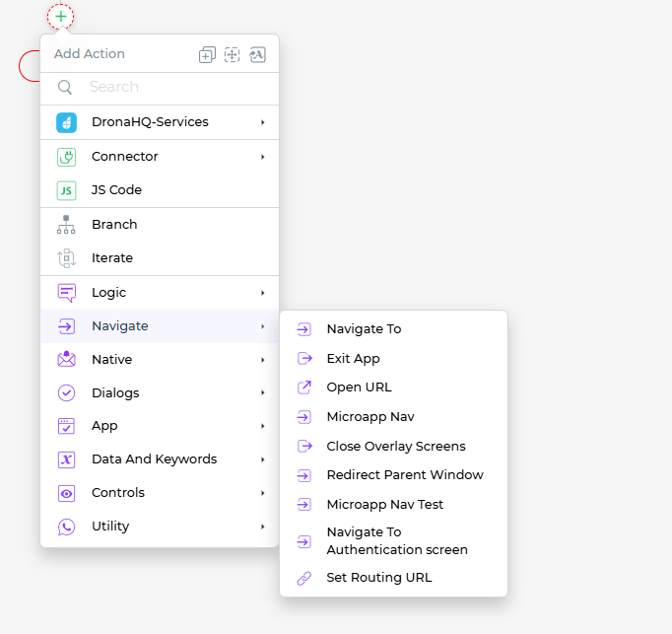Expand the Data And Keywords submenu arrow
This screenshot has height=634, width=672.
coord(263,459)
